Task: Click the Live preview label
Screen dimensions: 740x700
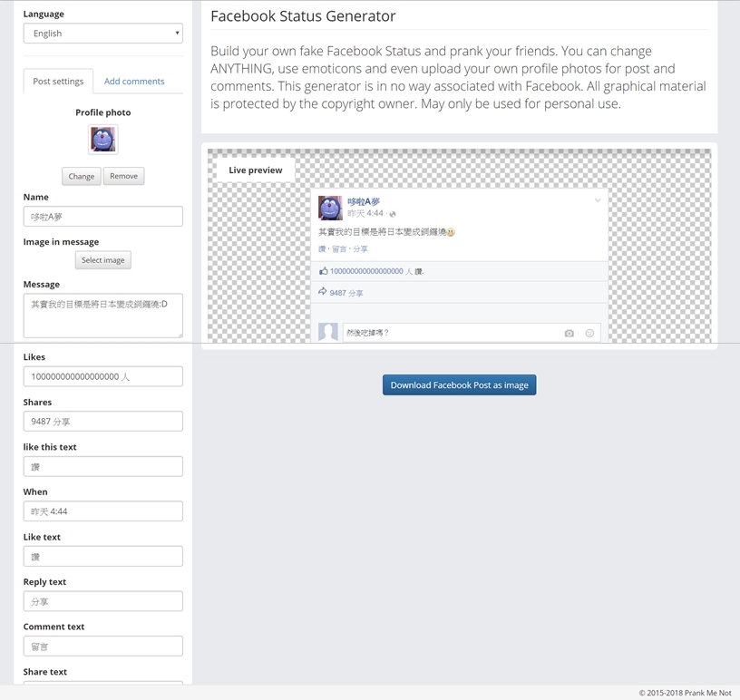Action: (256, 170)
